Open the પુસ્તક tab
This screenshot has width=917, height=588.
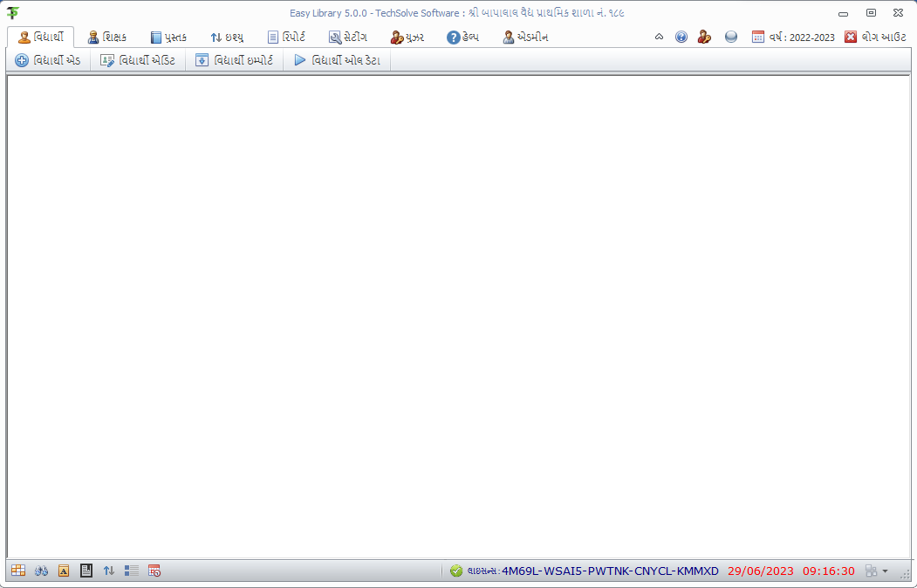point(168,38)
